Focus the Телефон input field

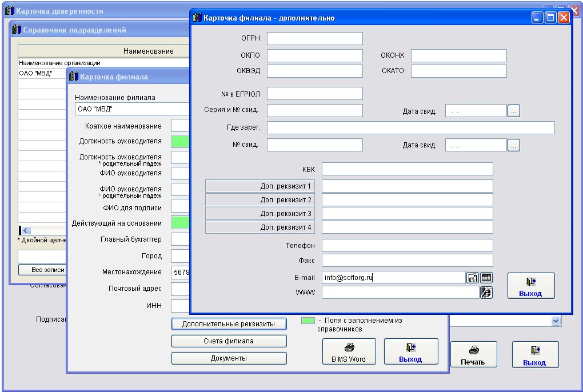407,246
